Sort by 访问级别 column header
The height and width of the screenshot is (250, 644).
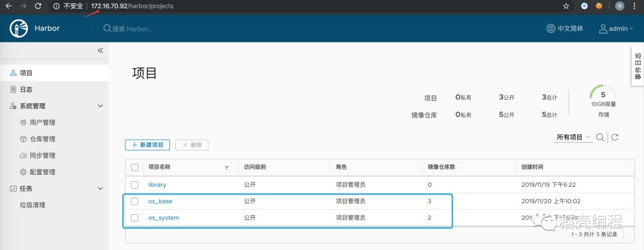[x=255, y=167]
